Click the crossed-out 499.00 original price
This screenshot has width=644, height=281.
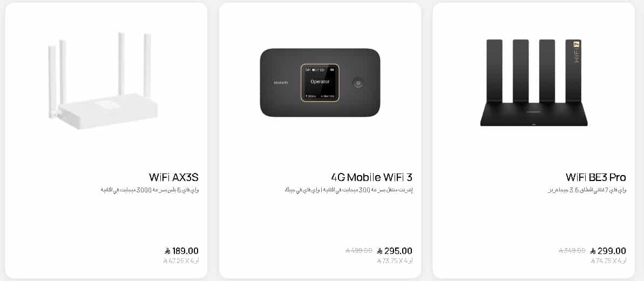pos(359,251)
